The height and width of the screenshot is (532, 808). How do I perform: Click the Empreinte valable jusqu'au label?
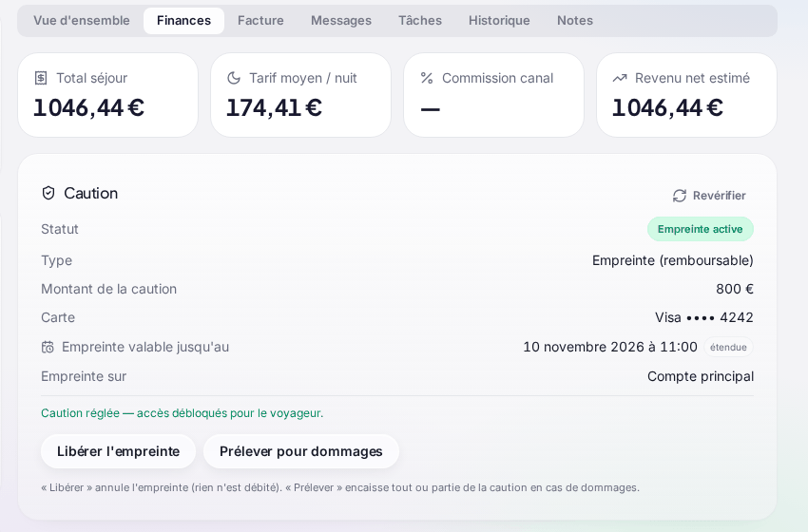[x=145, y=347]
